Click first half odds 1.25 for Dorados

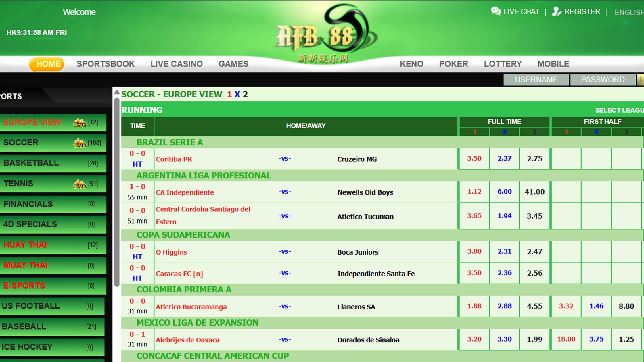626,339
